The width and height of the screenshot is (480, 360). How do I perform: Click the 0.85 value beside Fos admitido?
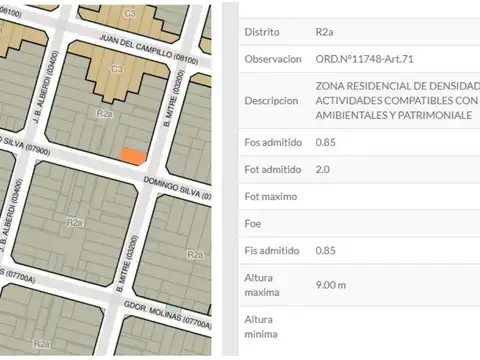[x=325, y=142]
